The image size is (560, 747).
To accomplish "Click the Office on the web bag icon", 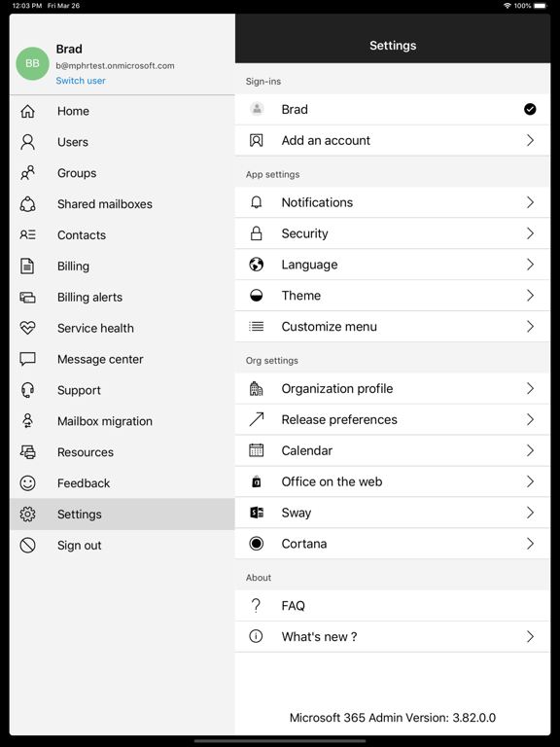I will point(257,481).
